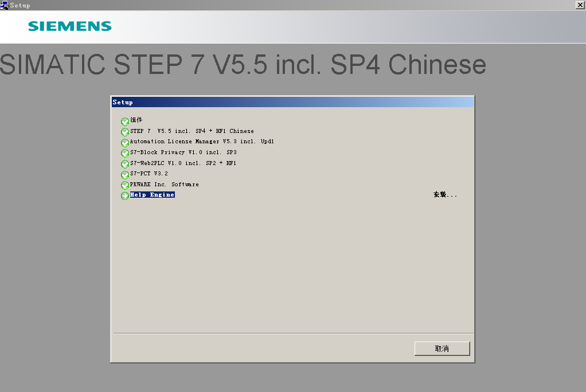The image size is (586, 392).
Task: Select the 组件 header row text
Action: [136, 120]
